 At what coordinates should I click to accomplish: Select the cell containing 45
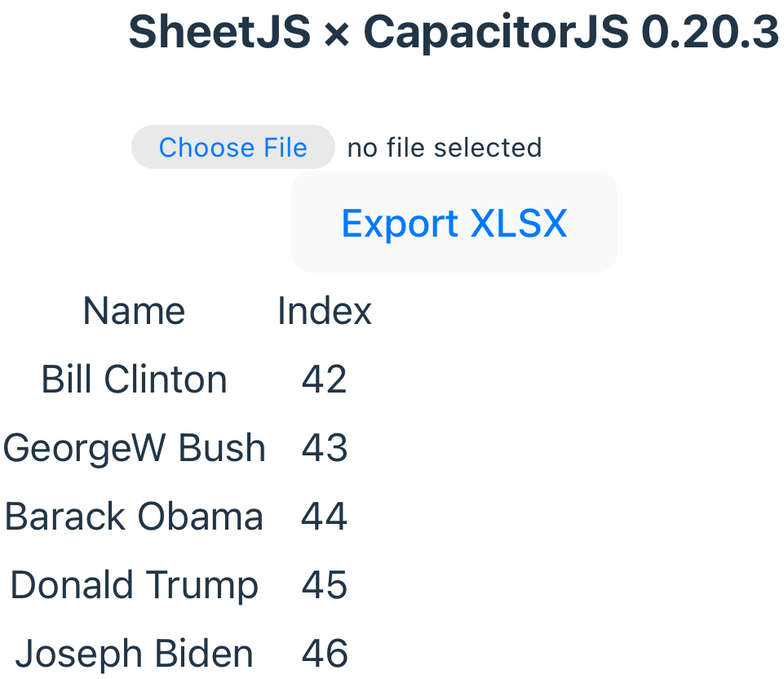pyautogui.click(x=324, y=586)
